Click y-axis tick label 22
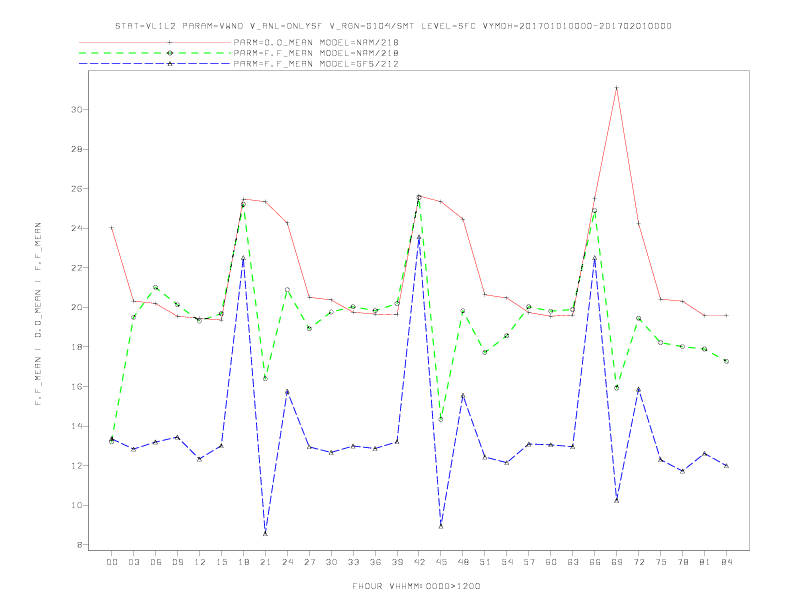Viewport: 792px width, 612px height. [x=77, y=268]
